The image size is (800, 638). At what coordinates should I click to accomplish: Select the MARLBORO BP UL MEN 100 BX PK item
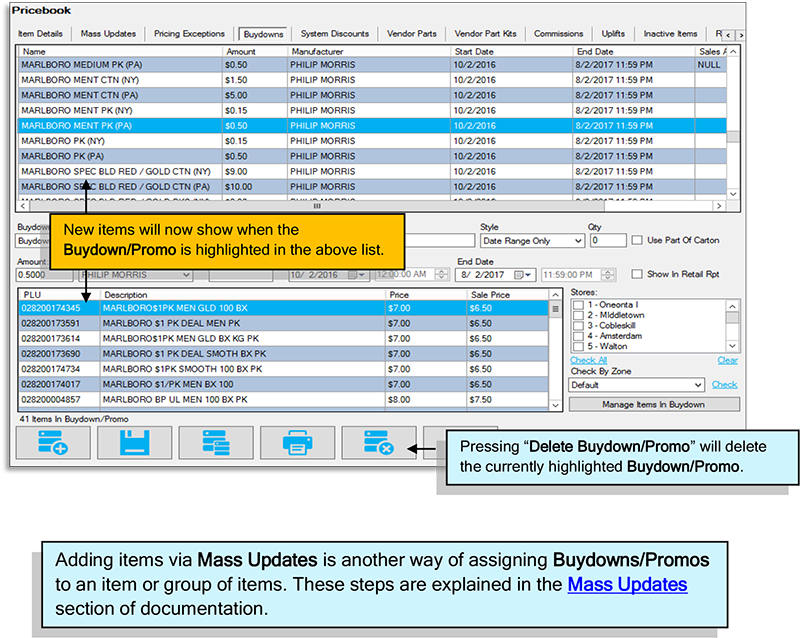(x=284, y=400)
